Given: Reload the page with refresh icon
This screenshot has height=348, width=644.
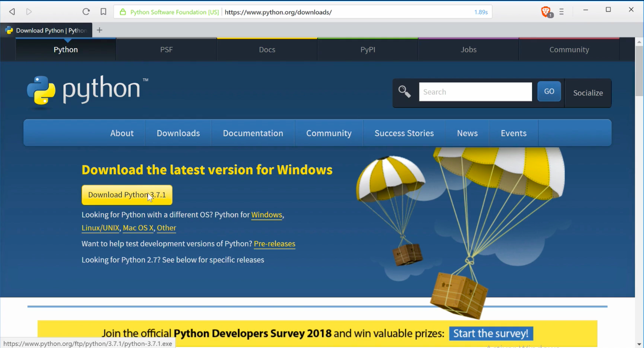Looking at the screenshot, I should click(x=86, y=11).
